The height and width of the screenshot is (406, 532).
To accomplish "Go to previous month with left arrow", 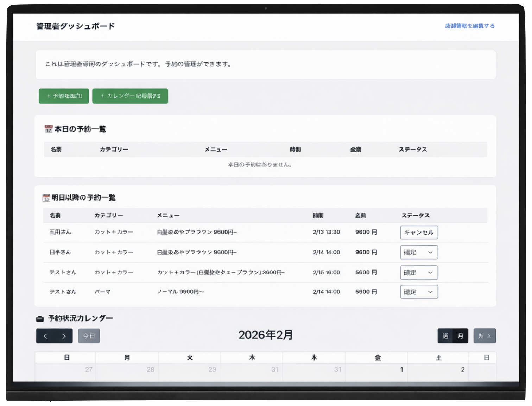I will click(x=45, y=336).
